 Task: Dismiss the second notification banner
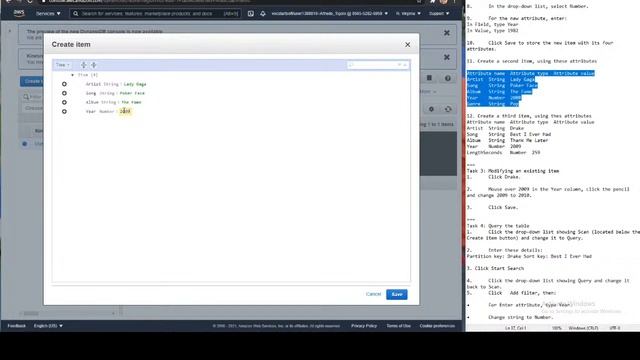447,57
